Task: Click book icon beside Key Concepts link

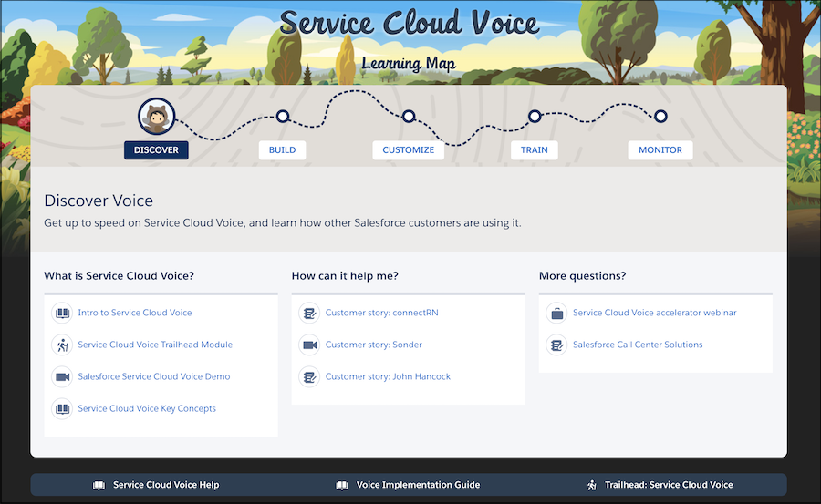Action: [x=62, y=408]
